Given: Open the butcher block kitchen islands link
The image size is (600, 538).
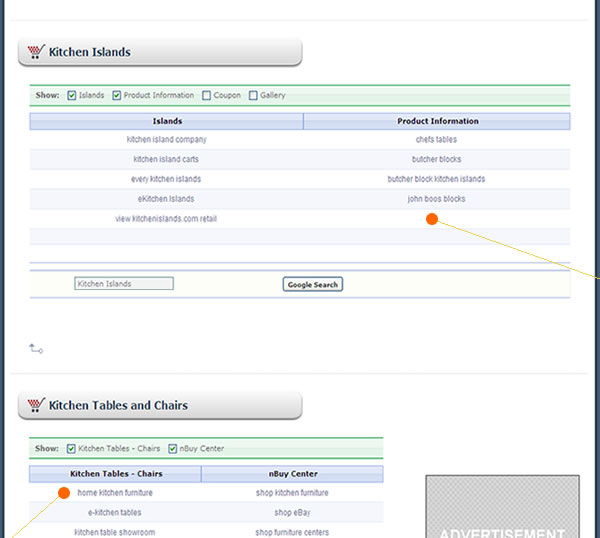Looking at the screenshot, I should 436,179.
